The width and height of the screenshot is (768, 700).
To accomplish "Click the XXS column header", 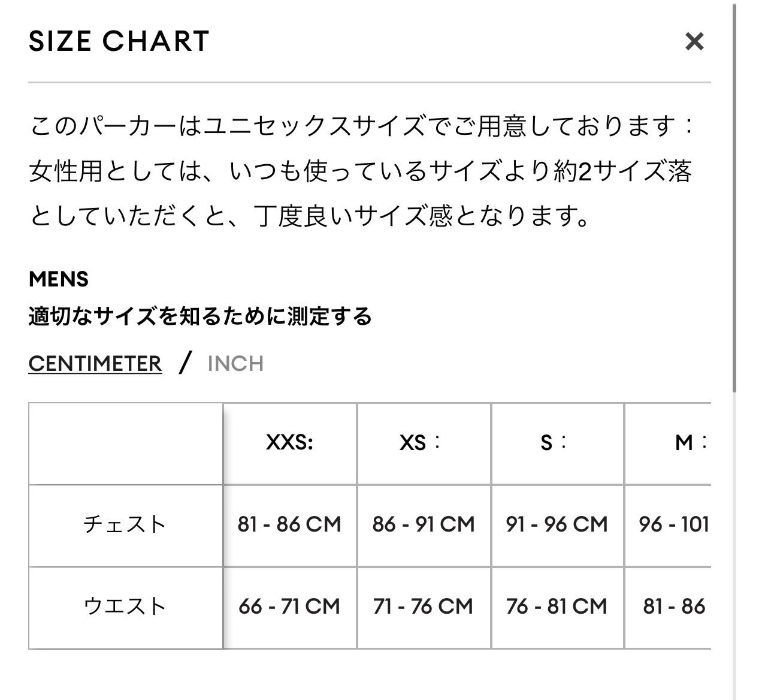I will coord(289,443).
